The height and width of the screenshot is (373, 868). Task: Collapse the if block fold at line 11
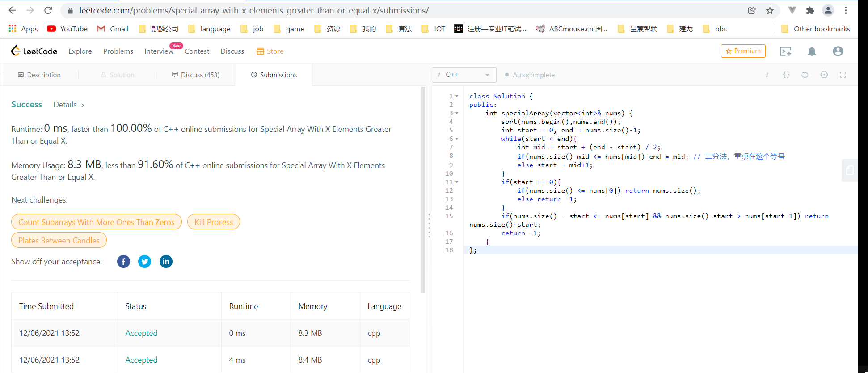pos(457,182)
